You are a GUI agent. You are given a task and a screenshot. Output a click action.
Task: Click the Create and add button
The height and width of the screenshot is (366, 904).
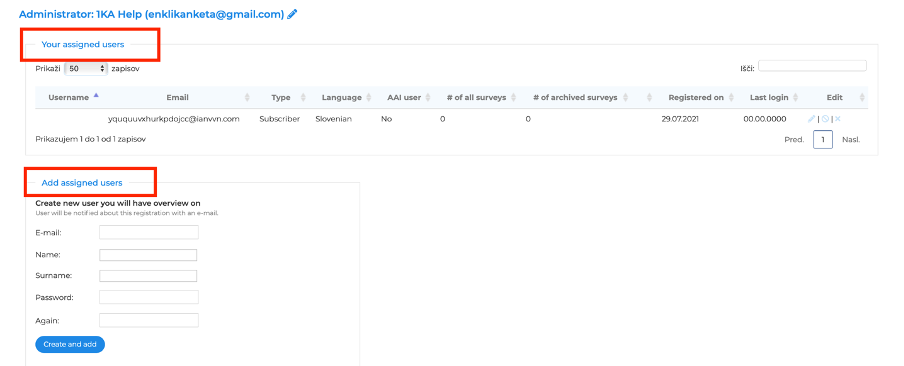click(70, 344)
